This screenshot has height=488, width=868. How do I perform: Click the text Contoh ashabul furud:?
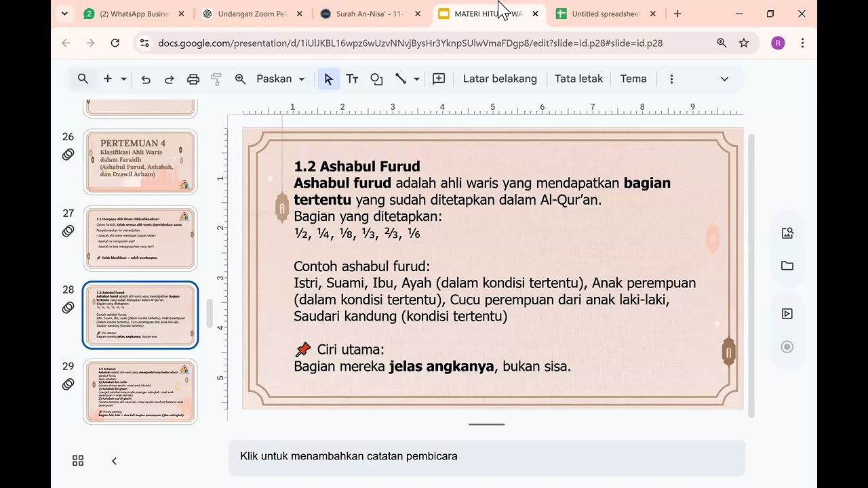point(361,266)
